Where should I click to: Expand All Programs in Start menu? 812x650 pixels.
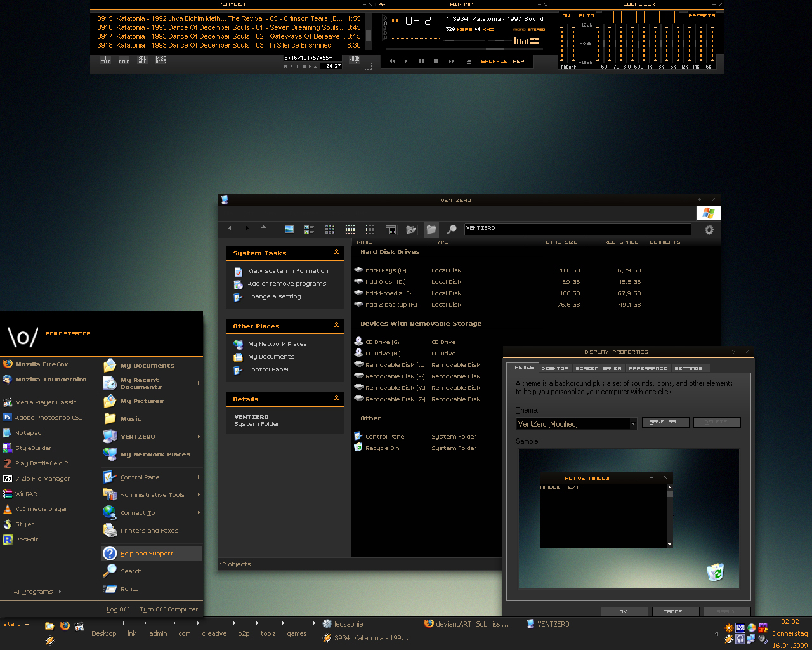coord(37,592)
